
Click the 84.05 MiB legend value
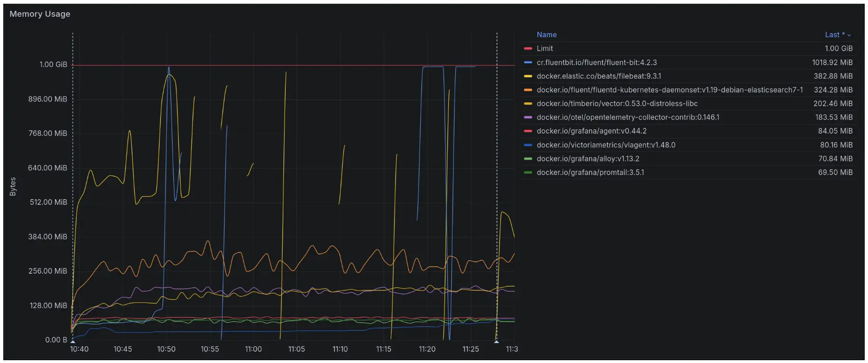(x=835, y=131)
